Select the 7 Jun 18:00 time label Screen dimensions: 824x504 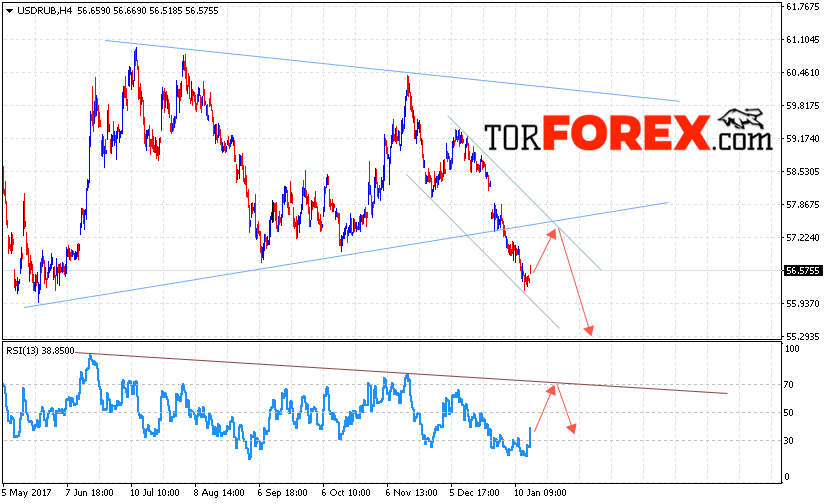point(89,493)
